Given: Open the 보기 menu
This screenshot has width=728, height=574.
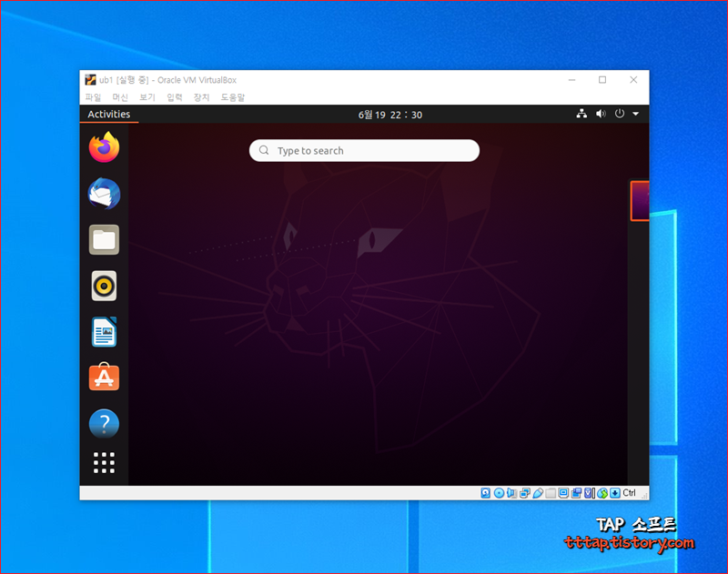Looking at the screenshot, I should click(x=147, y=97).
